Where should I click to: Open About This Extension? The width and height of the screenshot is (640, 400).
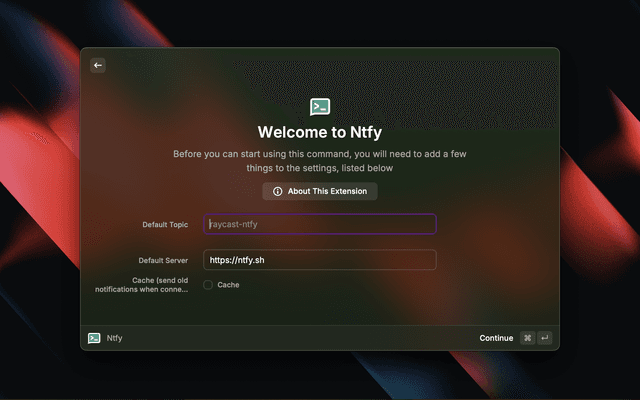pyautogui.click(x=320, y=191)
